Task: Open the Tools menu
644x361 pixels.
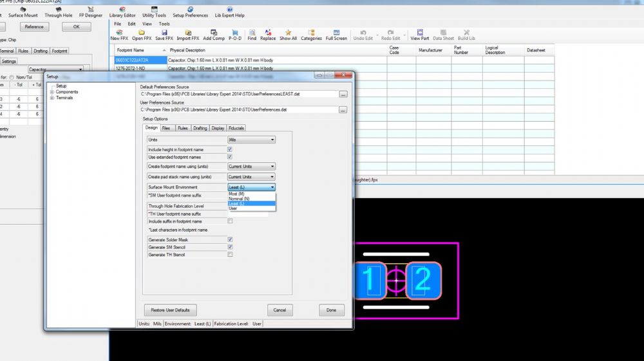Action: (x=164, y=24)
